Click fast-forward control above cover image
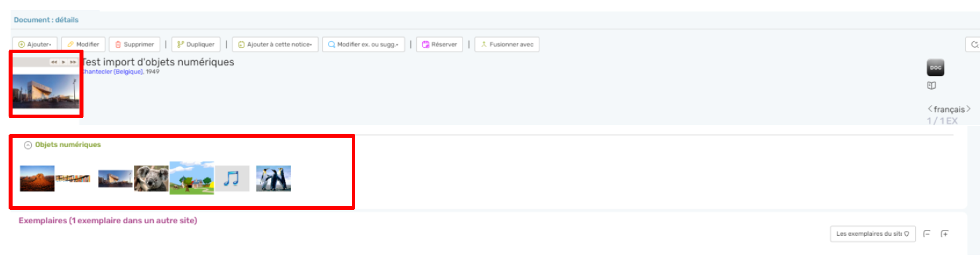The height and width of the screenshot is (263, 980). pos(73,62)
